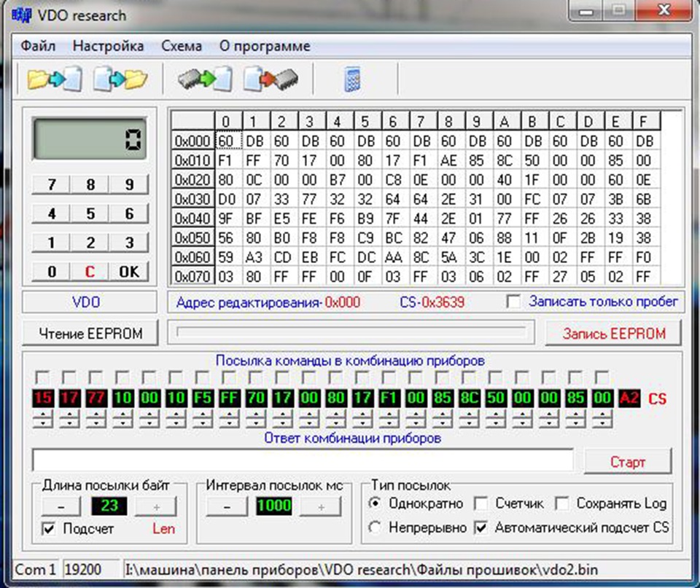The height and width of the screenshot is (588, 700).
Task: Click the VDO button under keypad
Action: (x=90, y=302)
